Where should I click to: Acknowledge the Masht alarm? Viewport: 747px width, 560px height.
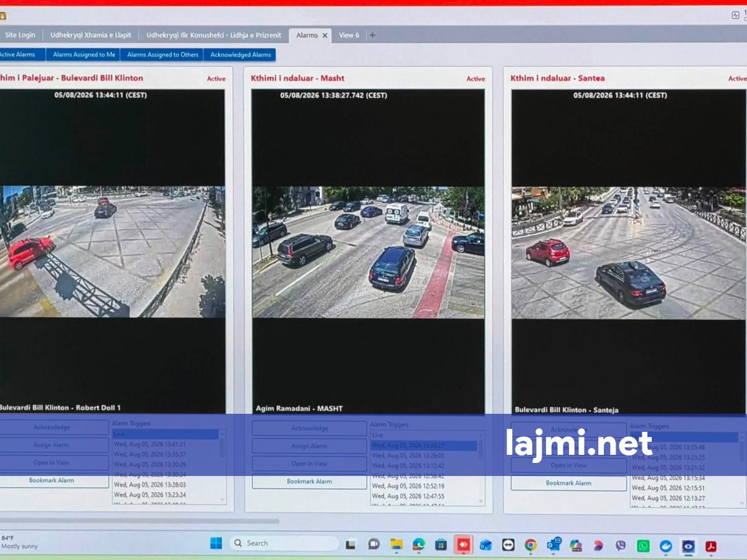[x=309, y=428]
